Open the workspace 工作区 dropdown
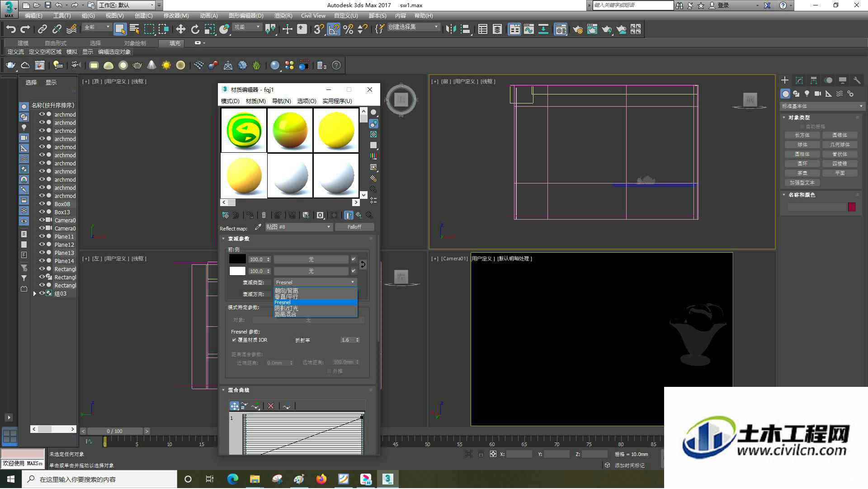The width and height of the screenshot is (868, 489). (127, 5)
